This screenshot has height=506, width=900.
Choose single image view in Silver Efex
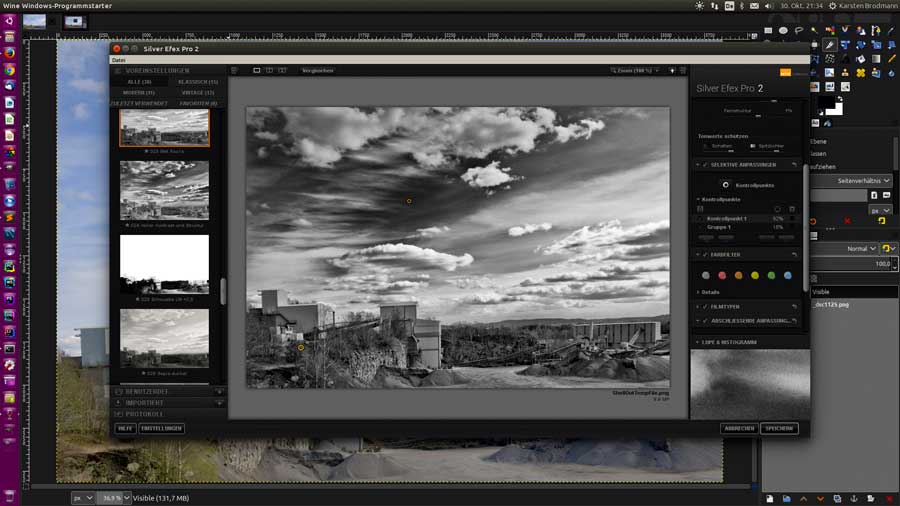pos(257,71)
